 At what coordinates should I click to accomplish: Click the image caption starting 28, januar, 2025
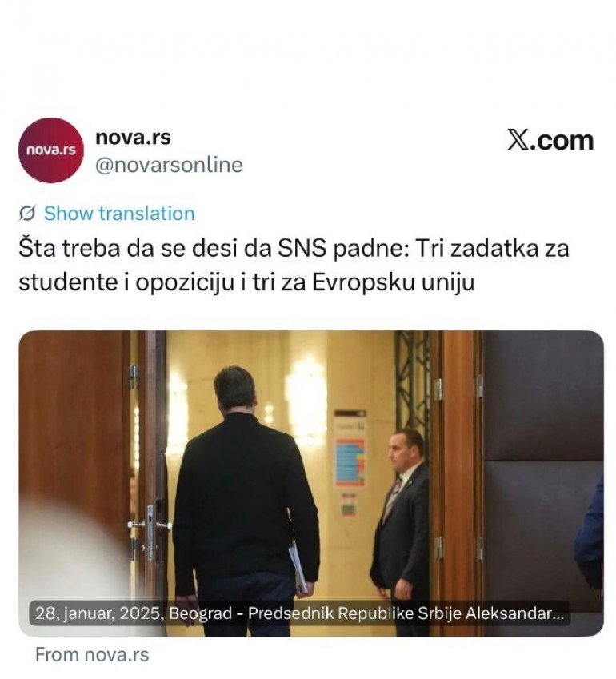click(299, 613)
